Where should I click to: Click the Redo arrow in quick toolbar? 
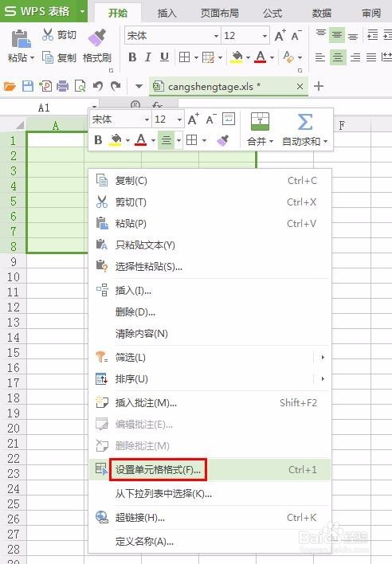[116, 86]
